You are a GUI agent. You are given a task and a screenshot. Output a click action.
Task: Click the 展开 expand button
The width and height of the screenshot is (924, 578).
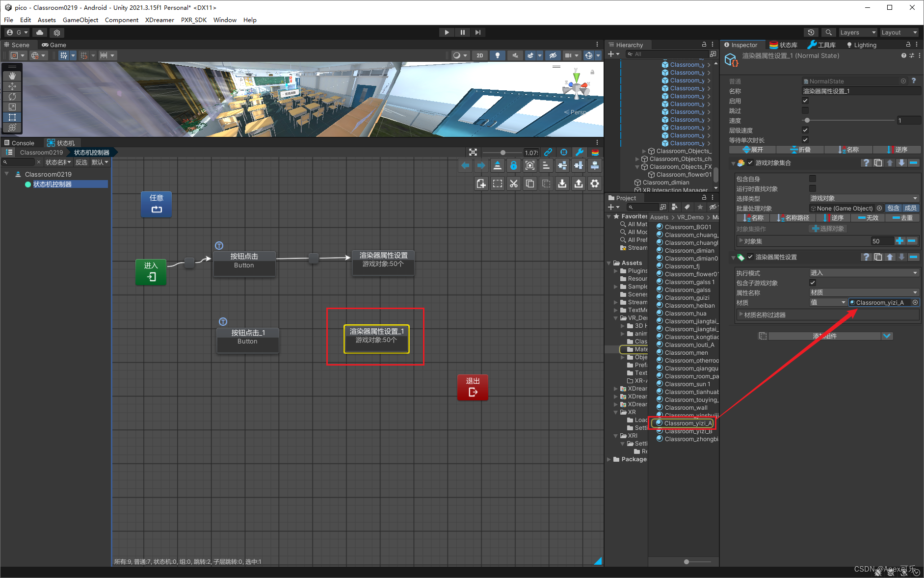pos(752,150)
